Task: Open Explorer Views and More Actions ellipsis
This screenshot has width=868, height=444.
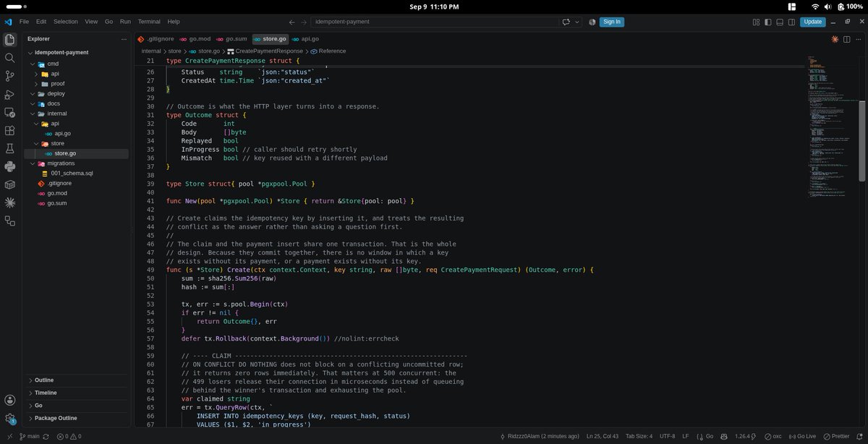Action: 124,39
